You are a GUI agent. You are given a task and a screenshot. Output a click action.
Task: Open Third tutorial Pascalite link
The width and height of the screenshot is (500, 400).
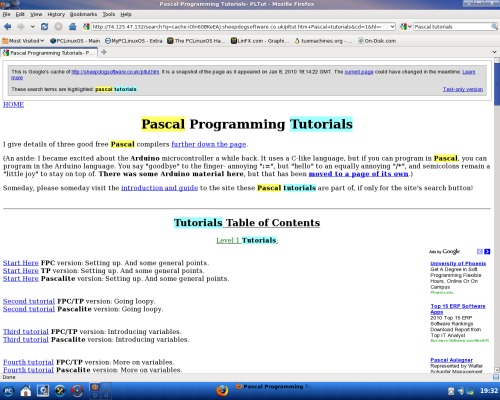coord(26,339)
